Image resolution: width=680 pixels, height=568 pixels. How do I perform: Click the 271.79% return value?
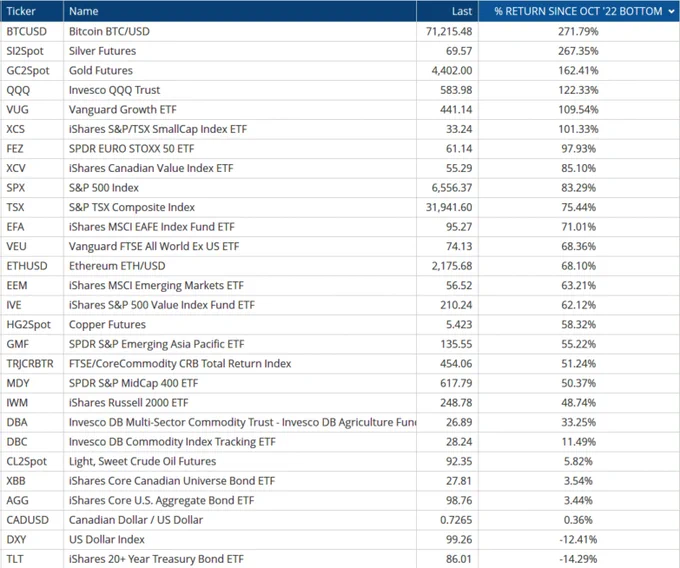[578, 32]
